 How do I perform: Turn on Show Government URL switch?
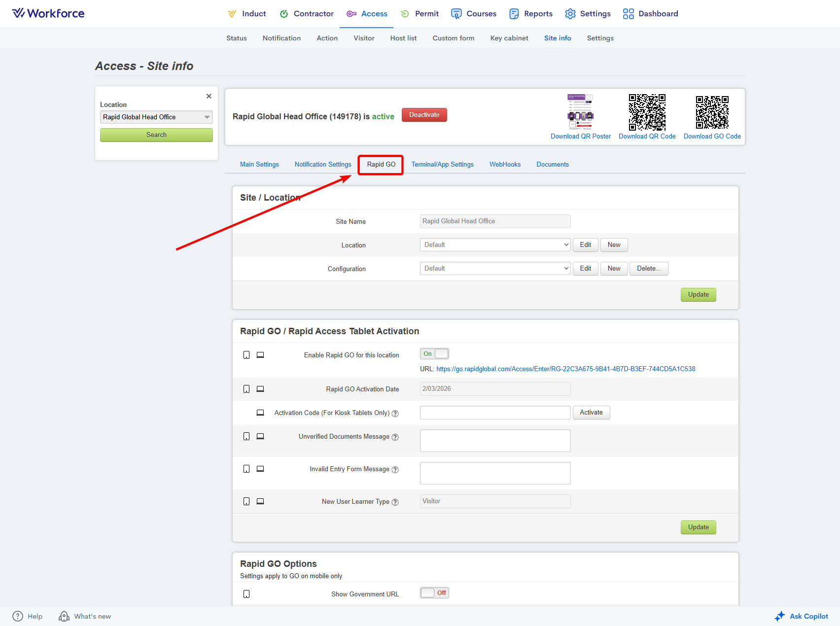pos(434,593)
